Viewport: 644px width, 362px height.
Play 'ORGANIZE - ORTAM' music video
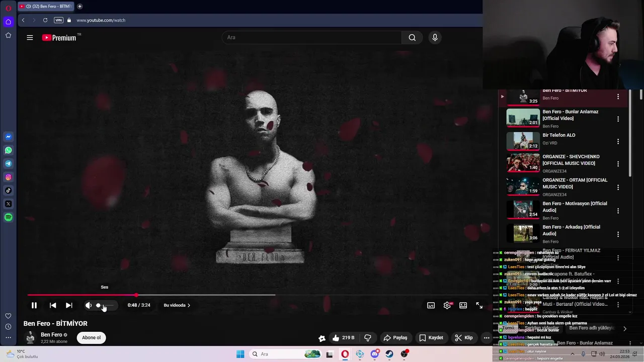coord(523,187)
